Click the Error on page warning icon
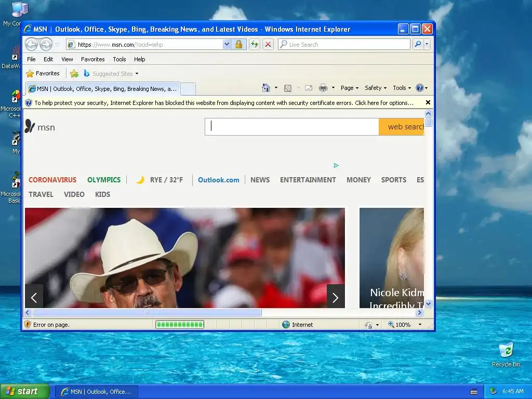This screenshot has width=532, height=399. click(x=28, y=325)
